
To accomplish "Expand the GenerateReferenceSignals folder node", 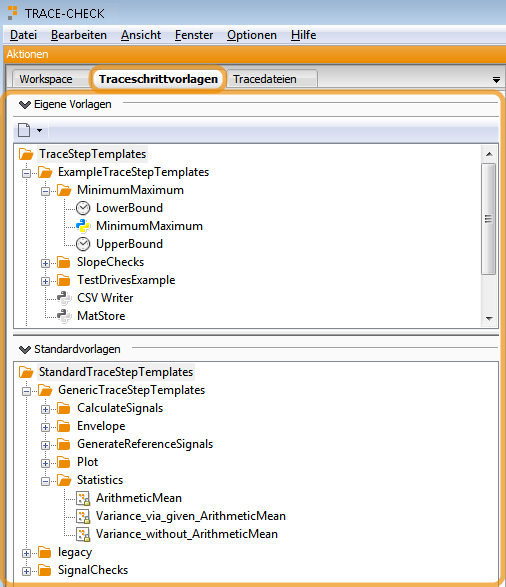I will point(45,445).
